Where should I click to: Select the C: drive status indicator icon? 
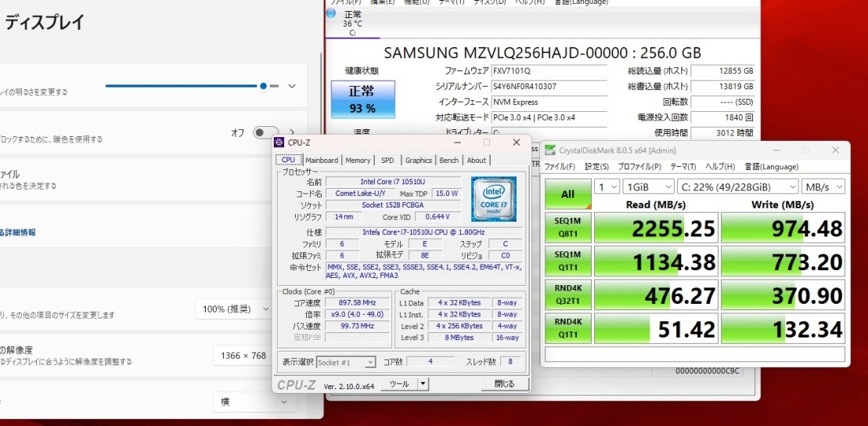(330, 13)
